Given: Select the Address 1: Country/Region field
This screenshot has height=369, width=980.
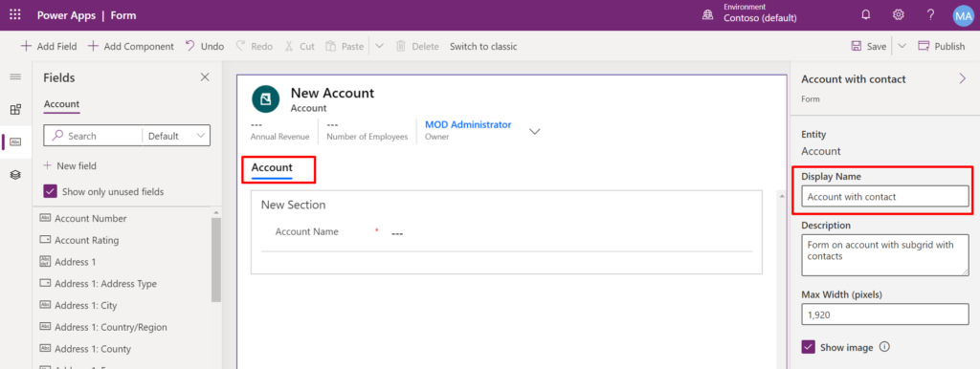Looking at the screenshot, I should coord(103,327).
